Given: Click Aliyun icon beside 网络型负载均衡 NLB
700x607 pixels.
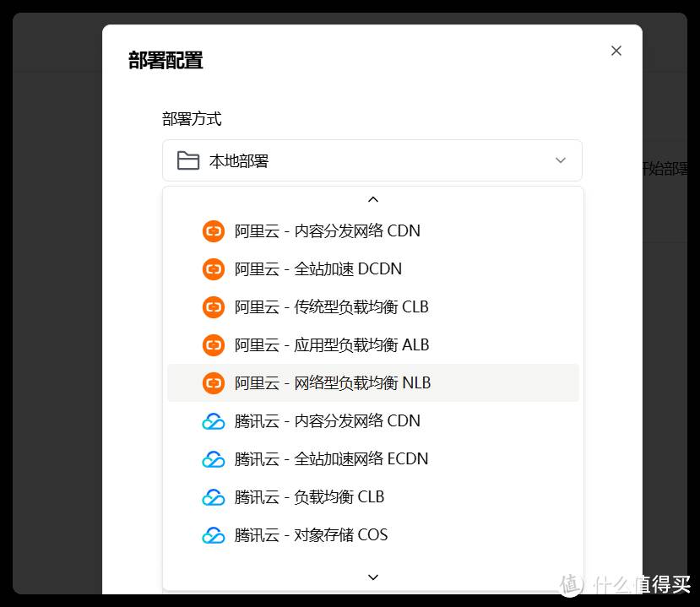Looking at the screenshot, I should [x=214, y=383].
